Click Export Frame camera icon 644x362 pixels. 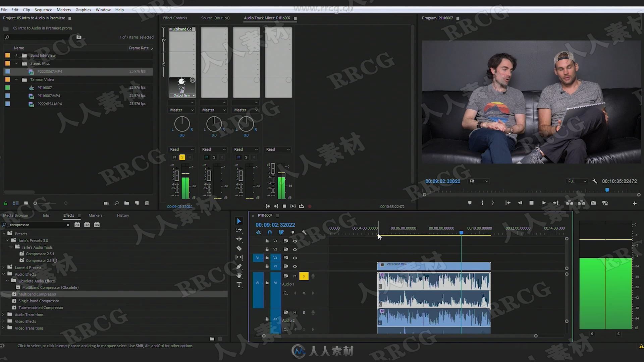[593, 203]
